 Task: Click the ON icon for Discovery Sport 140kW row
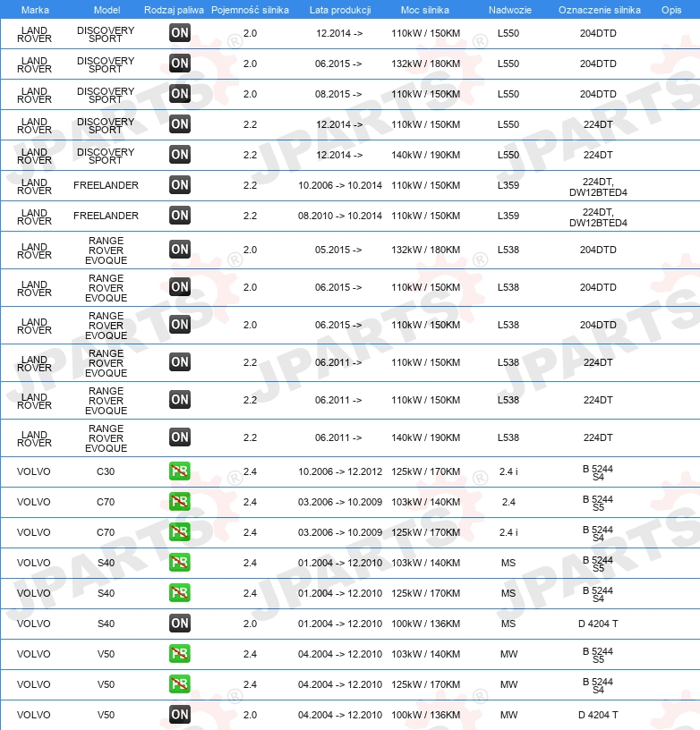[180, 155]
